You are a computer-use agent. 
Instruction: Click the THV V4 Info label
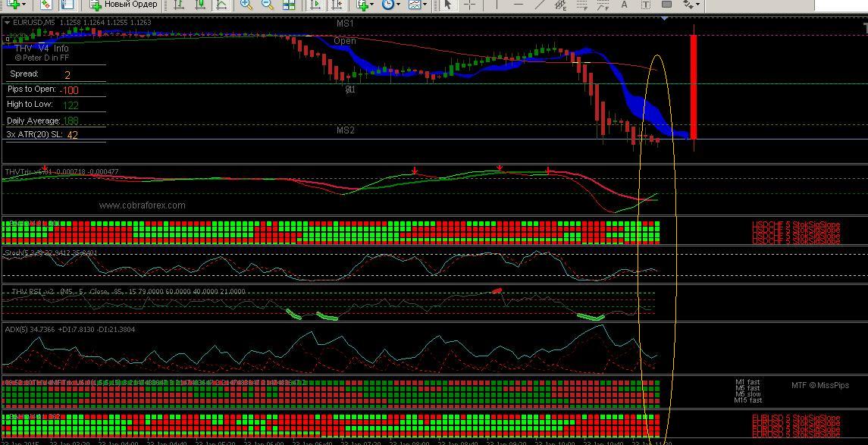(42, 49)
